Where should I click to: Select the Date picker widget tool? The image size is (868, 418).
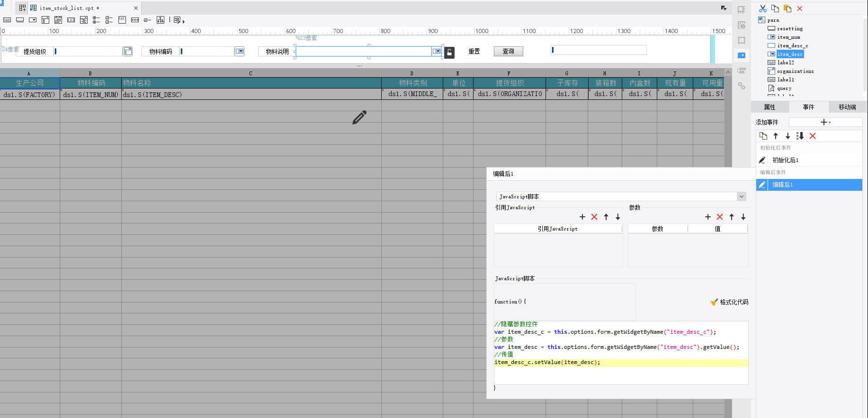click(58, 20)
